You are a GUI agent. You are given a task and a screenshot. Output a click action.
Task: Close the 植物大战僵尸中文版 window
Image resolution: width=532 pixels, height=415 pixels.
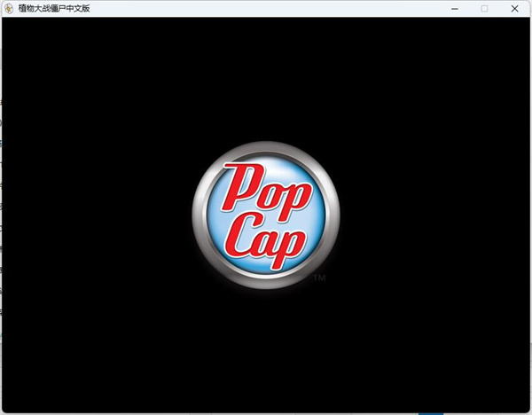[515, 8]
